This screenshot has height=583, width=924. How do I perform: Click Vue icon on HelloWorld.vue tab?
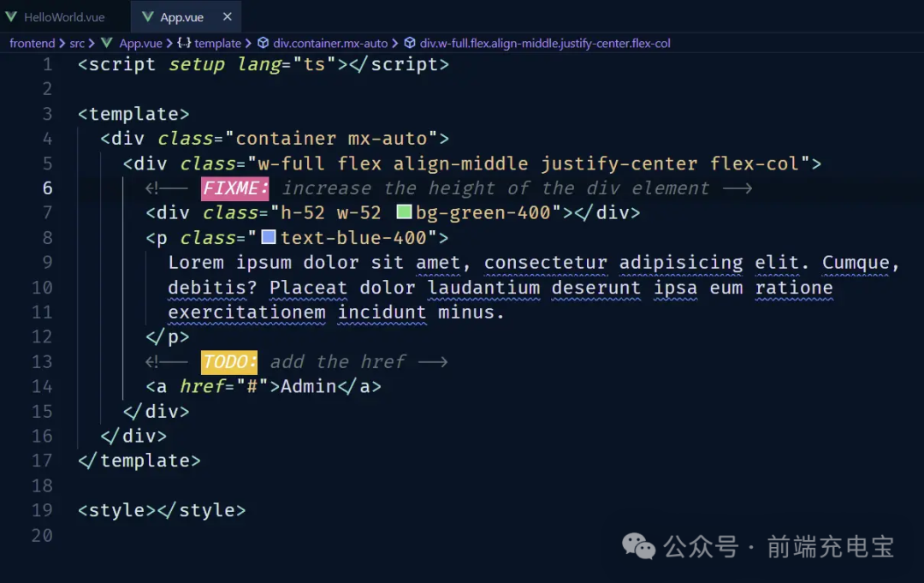[x=11, y=17]
